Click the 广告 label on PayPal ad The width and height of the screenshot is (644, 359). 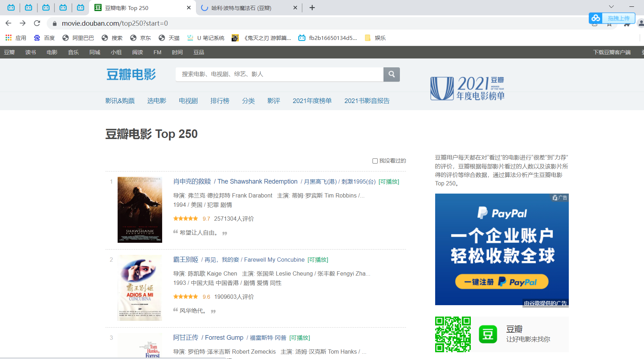560,198
